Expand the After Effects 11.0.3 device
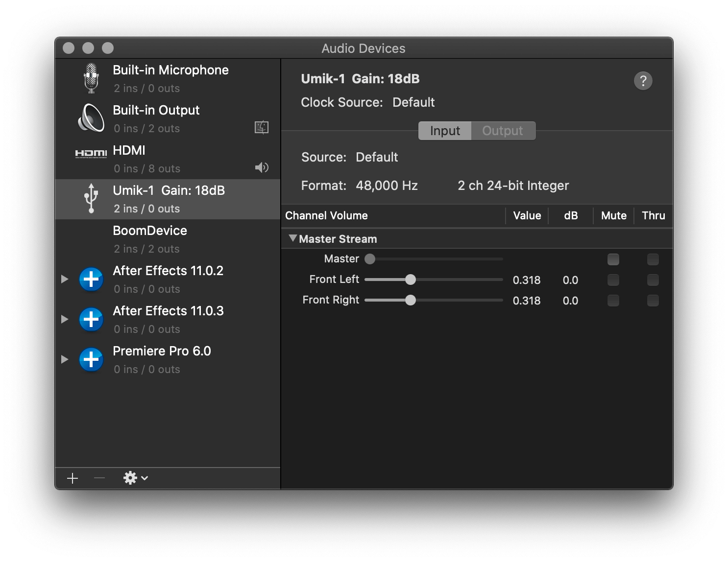 tap(65, 319)
